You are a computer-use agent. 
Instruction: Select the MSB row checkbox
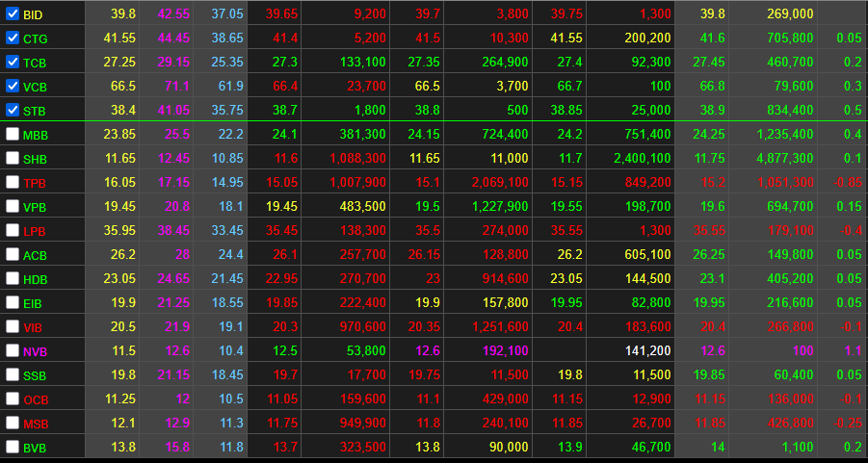[x=13, y=423]
